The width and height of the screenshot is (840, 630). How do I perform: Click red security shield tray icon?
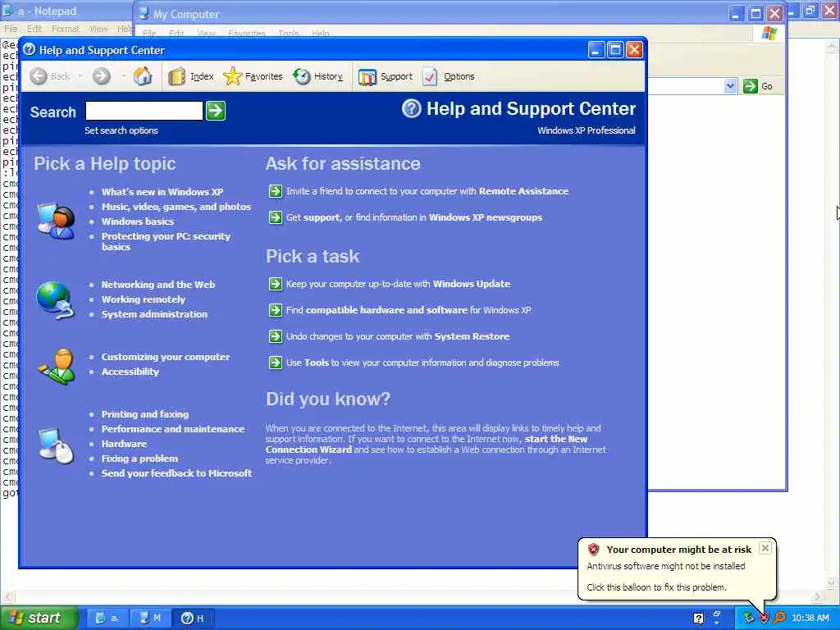[x=764, y=619]
